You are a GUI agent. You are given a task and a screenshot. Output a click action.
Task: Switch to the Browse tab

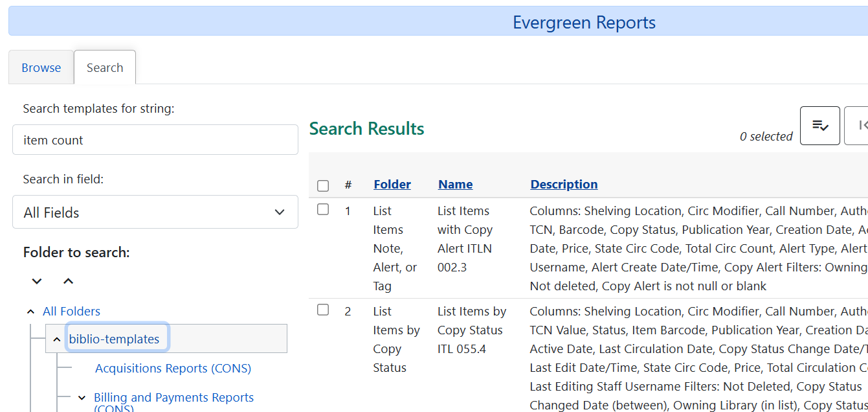tap(41, 67)
